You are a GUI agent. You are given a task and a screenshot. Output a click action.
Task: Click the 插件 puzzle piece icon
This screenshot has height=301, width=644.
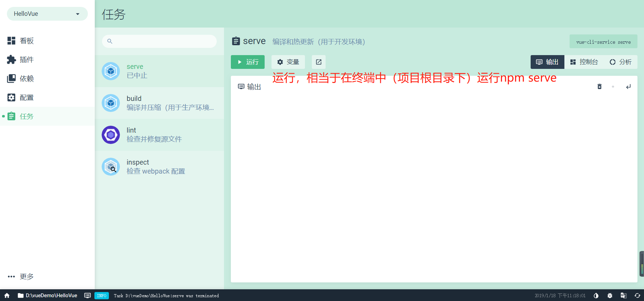click(11, 60)
